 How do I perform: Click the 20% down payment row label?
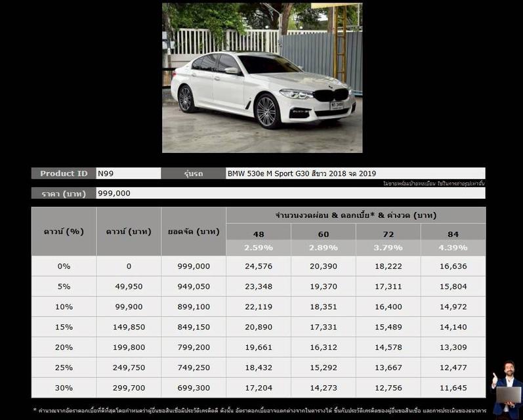[64, 347]
